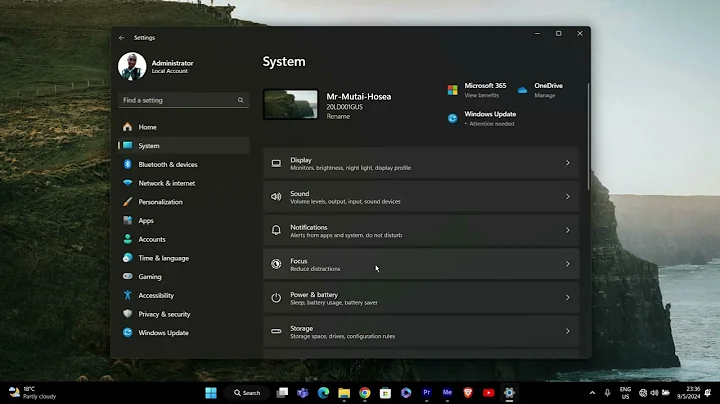
Task: Open Bluetooth & devices settings
Action: pos(184,164)
